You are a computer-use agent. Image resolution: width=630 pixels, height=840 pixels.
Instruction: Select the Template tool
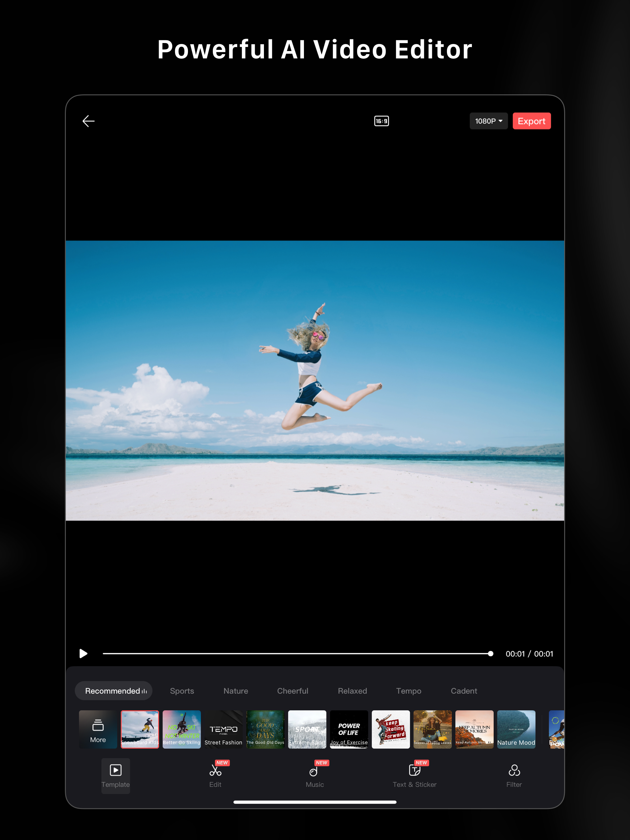click(x=116, y=775)
